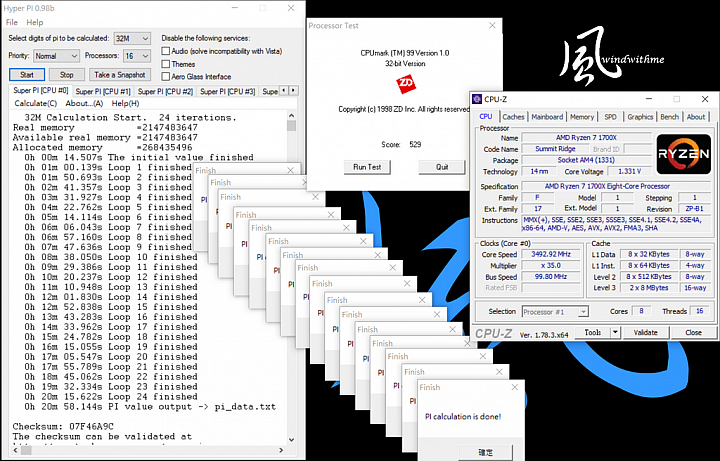Open the About...(A) menu
The image size is (720, 461).
pyautogui.click(x=84, y=103)
